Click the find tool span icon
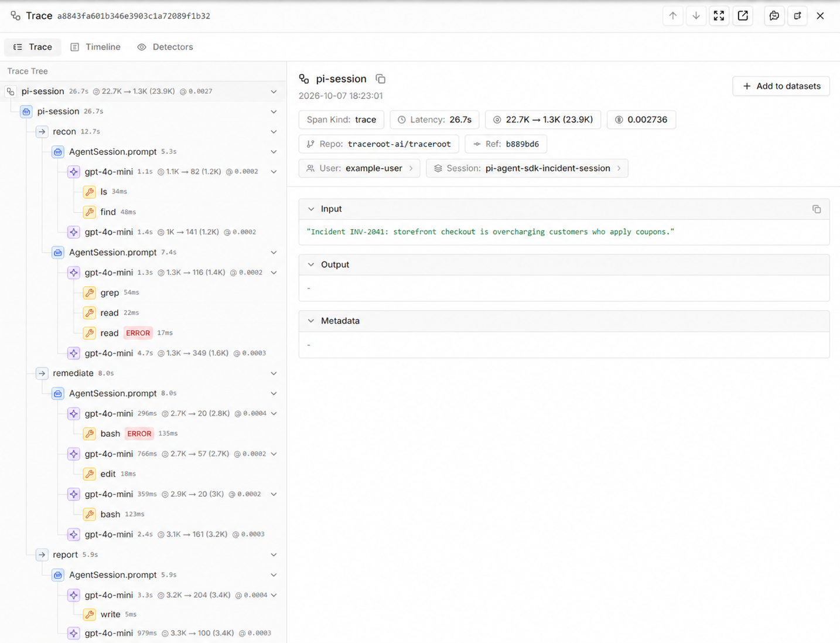 (90, 212)
